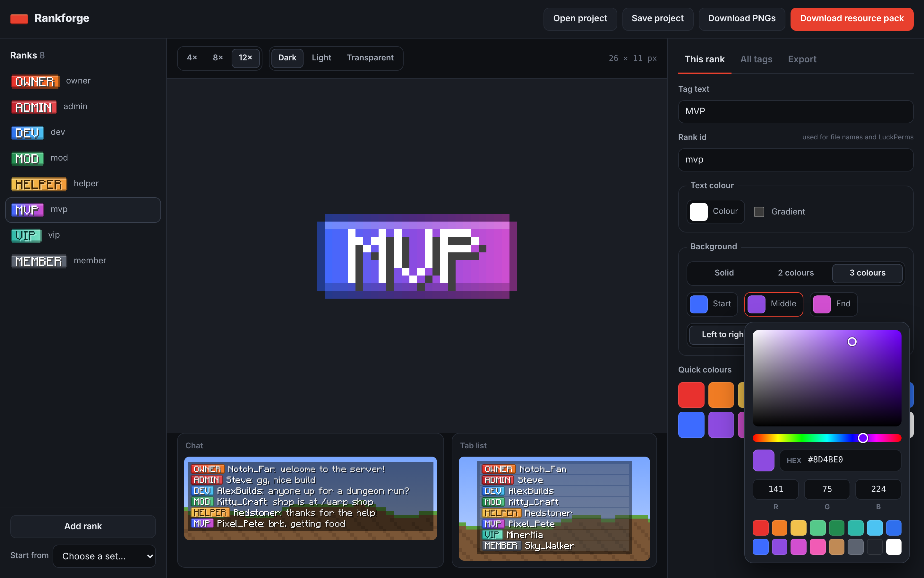Click the B value field showing 224
Viewport: 924px width, 578px height.
878,489
